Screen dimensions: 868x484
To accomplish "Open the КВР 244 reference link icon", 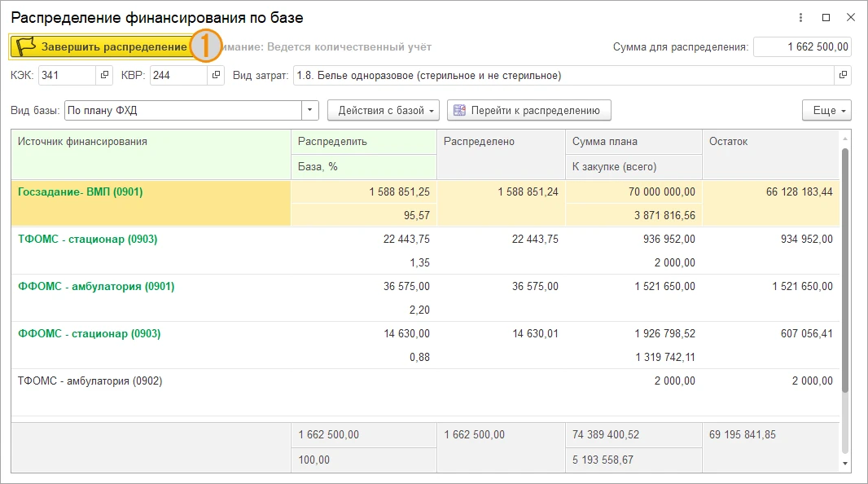I will [216, 75].
